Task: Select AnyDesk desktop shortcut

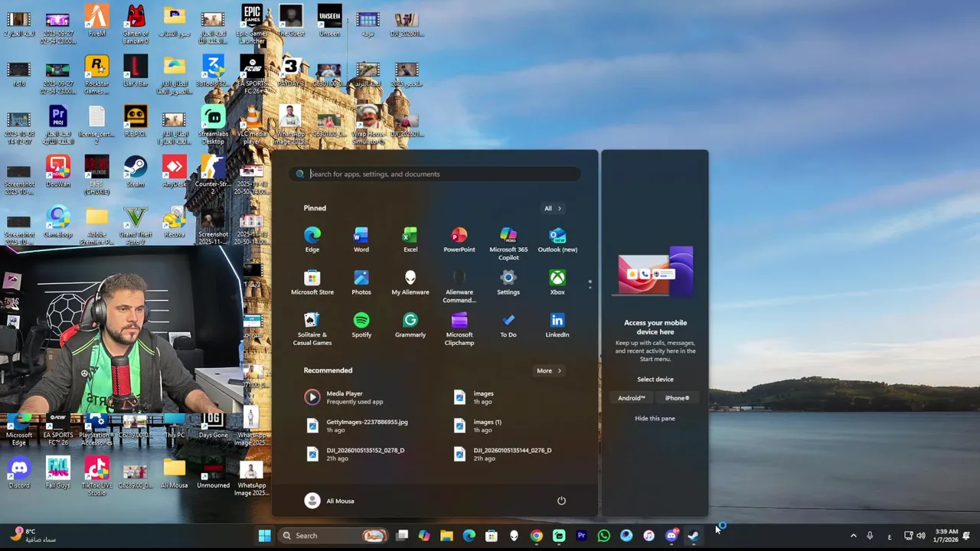Action: [175, 171]
